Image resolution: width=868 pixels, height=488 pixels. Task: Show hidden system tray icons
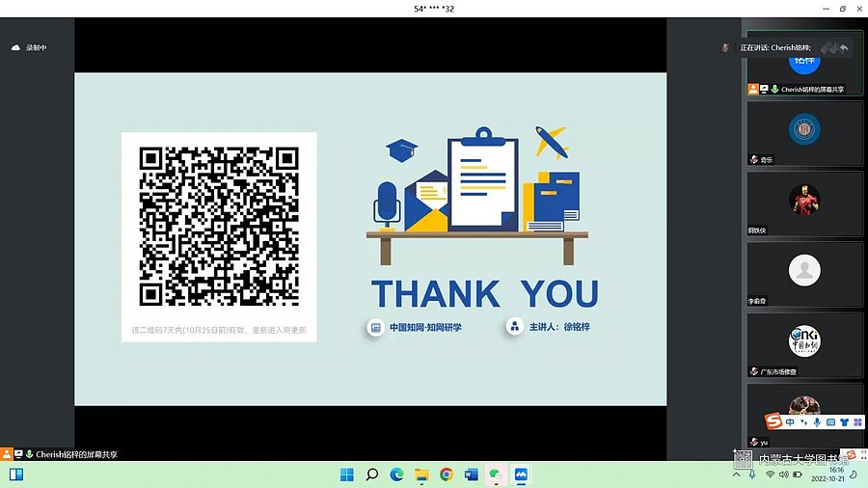click(x=736, y=474)
